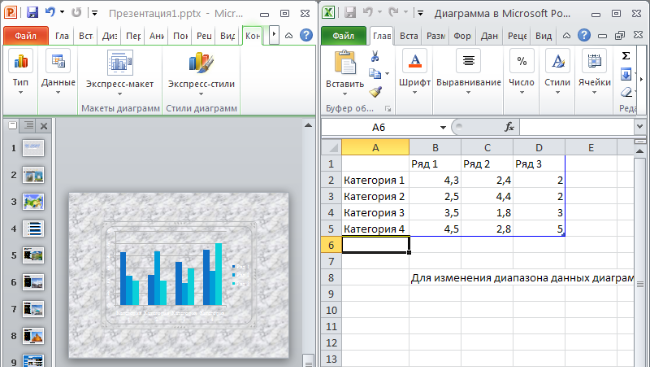Open the Excel Формулы tab
The image size is (650, 367).
462,36
